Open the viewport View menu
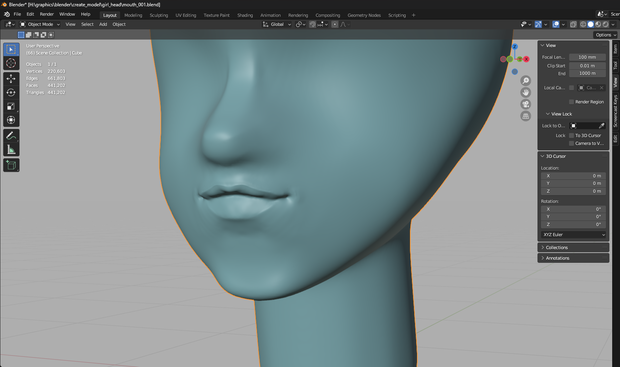Image resolution: width=620 pixels, height=367 pixels. pyautogui.click(x=70, y=25)
